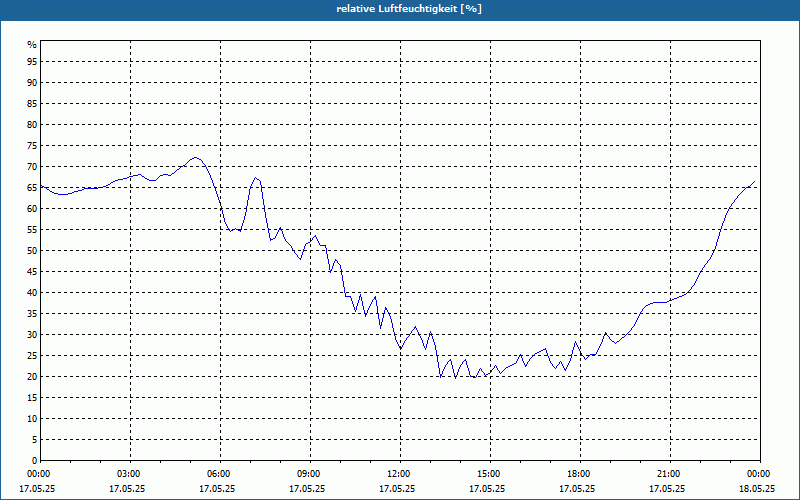
Task: Click the 21:00 time label on the x-axis
Action: pos(670,474)
